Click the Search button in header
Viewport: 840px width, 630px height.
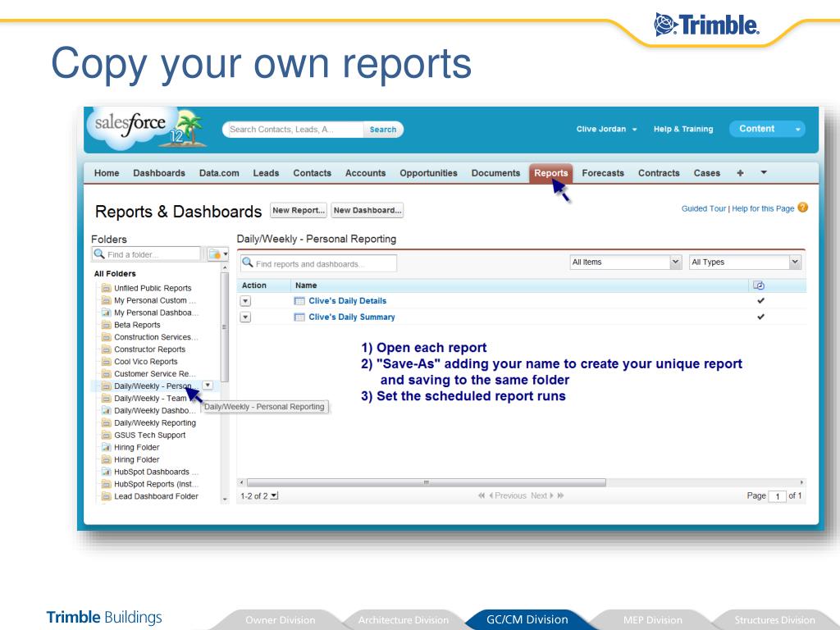pyautogui.click(x=383, y=129)
